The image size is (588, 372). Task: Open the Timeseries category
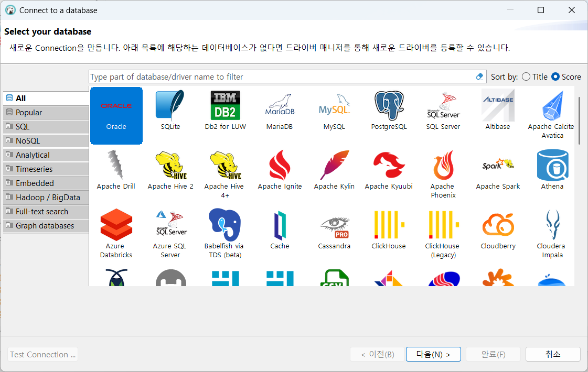click(46, 169)
